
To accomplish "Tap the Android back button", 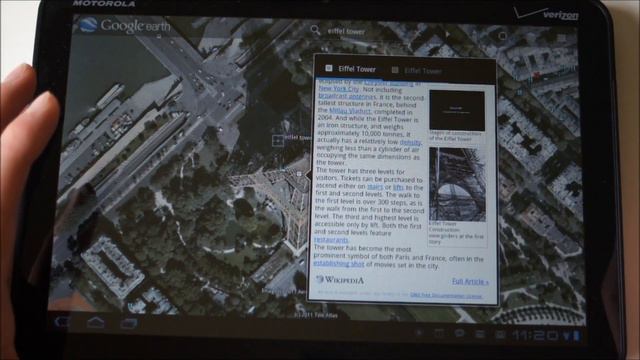I will coord(62,322).
